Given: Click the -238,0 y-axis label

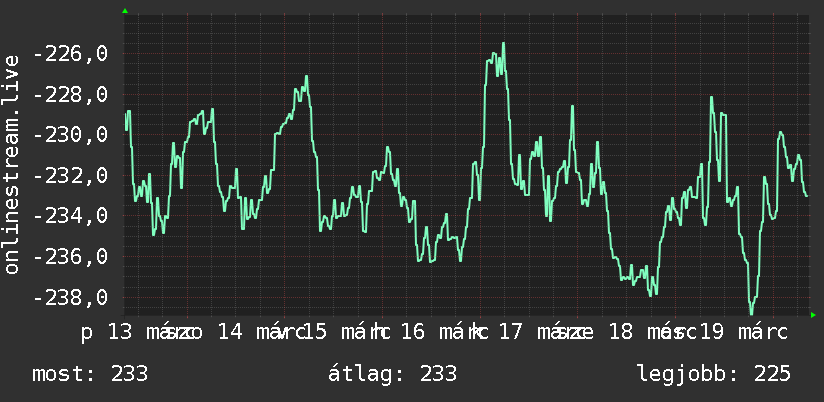Looking at the screenshot, I should click(x=71, y=297).
